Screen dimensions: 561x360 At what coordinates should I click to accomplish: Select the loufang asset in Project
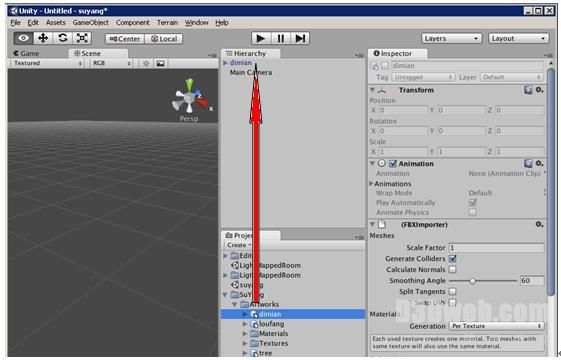pos(271,324)
